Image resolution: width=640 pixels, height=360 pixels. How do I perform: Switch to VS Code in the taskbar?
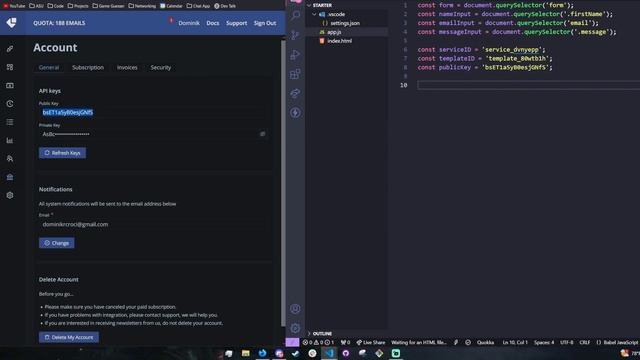click(x=329, y=353)
